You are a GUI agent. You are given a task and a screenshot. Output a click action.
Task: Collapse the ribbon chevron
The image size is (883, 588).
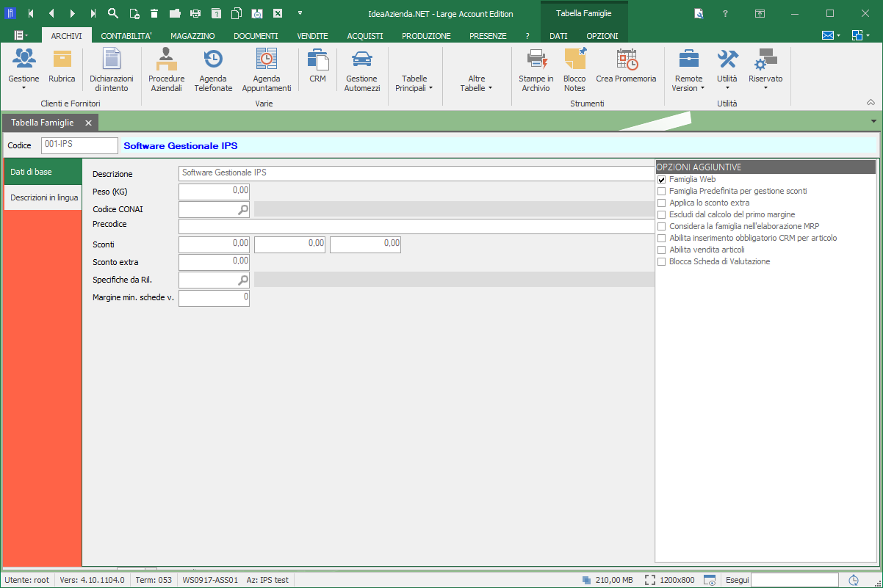(x=871, y=103)
